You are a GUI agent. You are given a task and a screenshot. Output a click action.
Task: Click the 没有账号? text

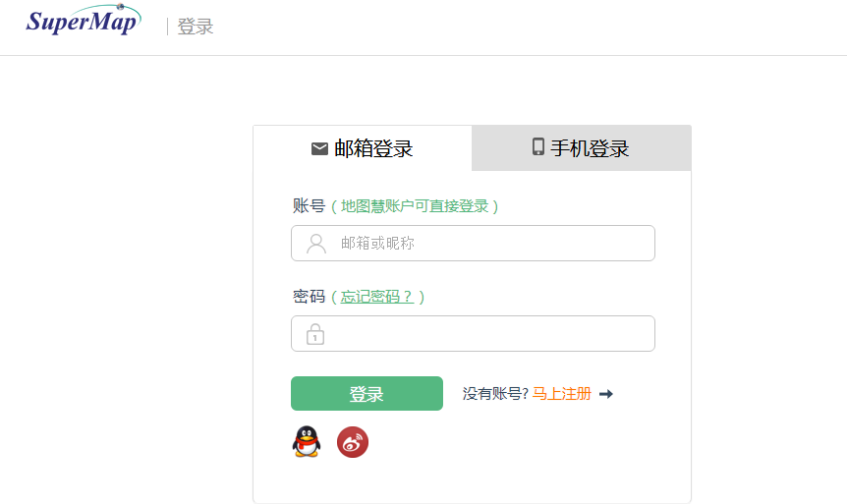[x=495, y=394]
